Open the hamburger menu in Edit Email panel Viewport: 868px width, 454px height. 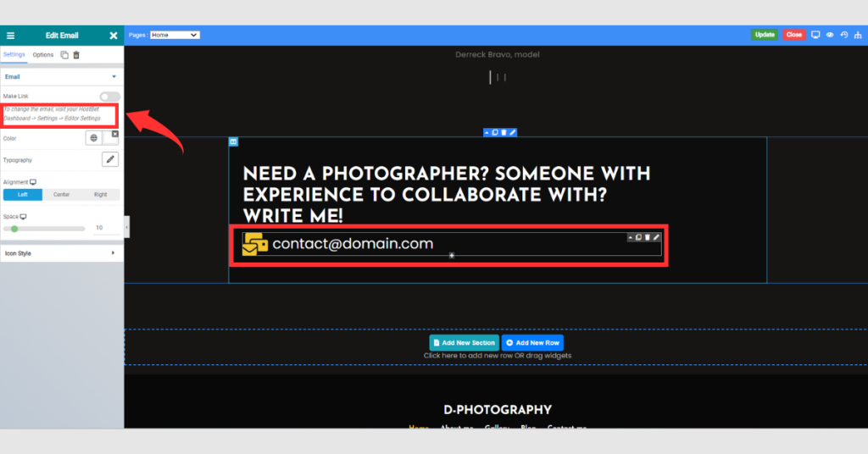10,36
